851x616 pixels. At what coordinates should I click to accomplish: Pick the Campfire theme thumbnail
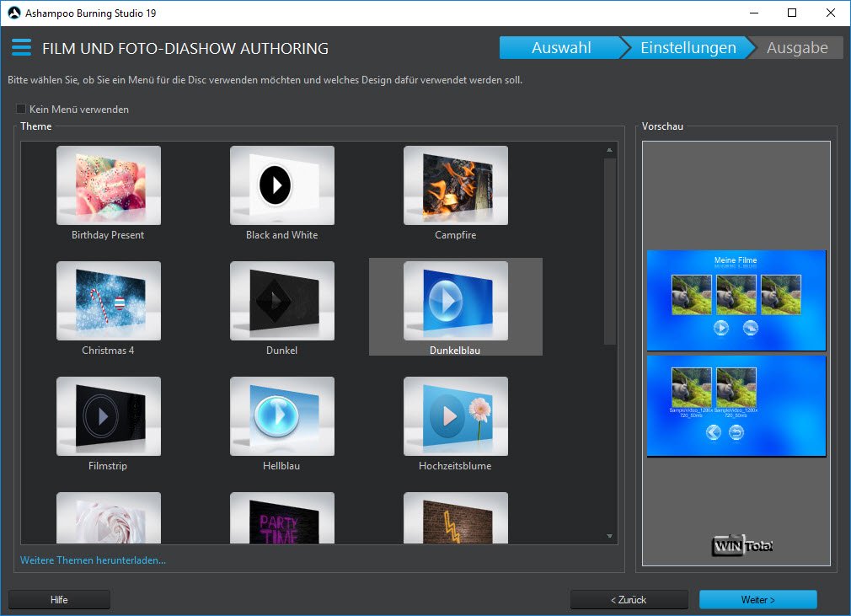point(455,185)
